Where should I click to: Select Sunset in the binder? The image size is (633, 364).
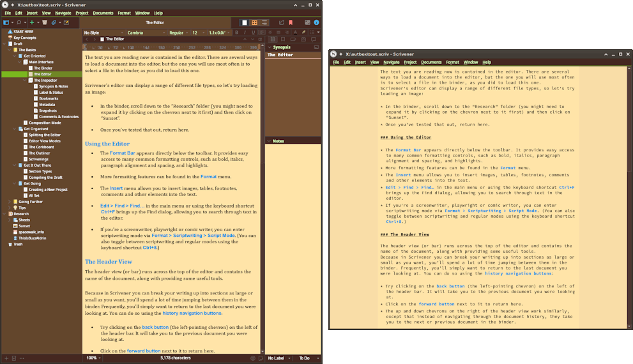[x=24, y=226]
